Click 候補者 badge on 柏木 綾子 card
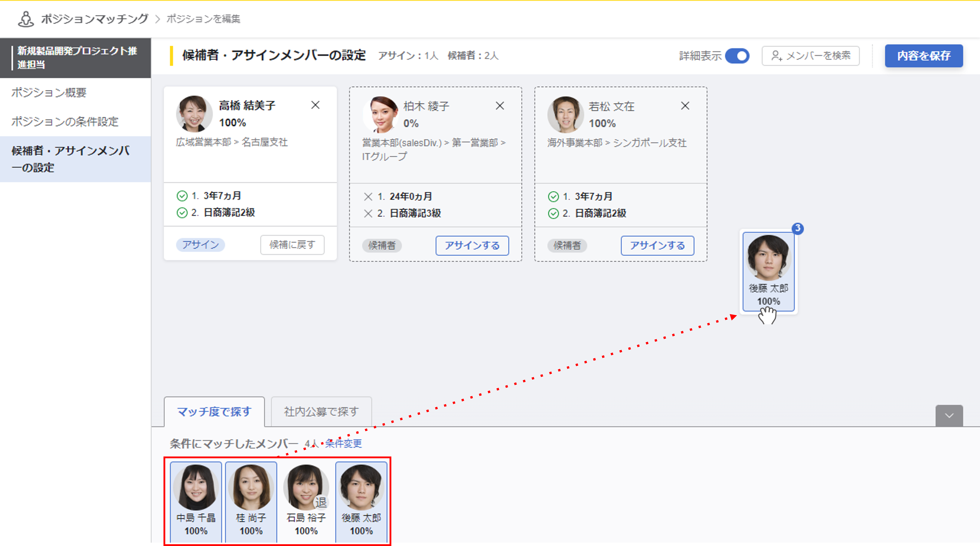 click(x=382, y=246)
